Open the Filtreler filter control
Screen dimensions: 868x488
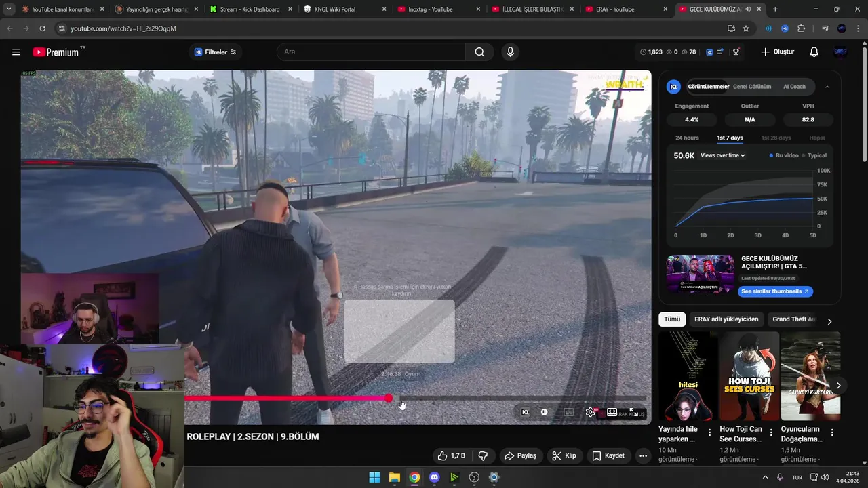click(x=216, y=52)
